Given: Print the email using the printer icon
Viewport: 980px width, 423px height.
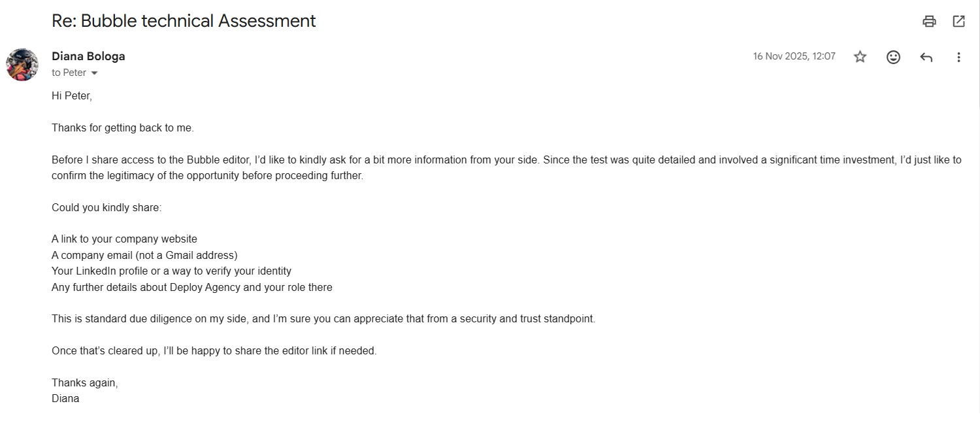Looking at the screenshot, I should pos(929,21).
